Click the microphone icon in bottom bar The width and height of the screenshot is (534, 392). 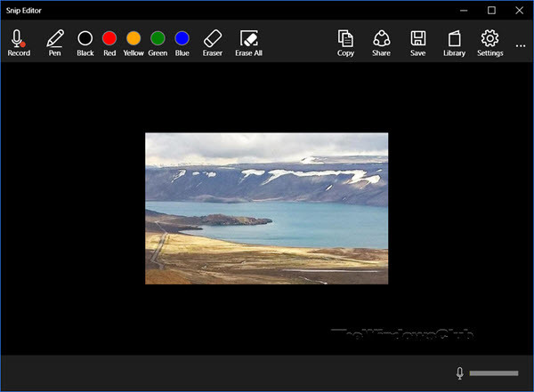(460, 373)
